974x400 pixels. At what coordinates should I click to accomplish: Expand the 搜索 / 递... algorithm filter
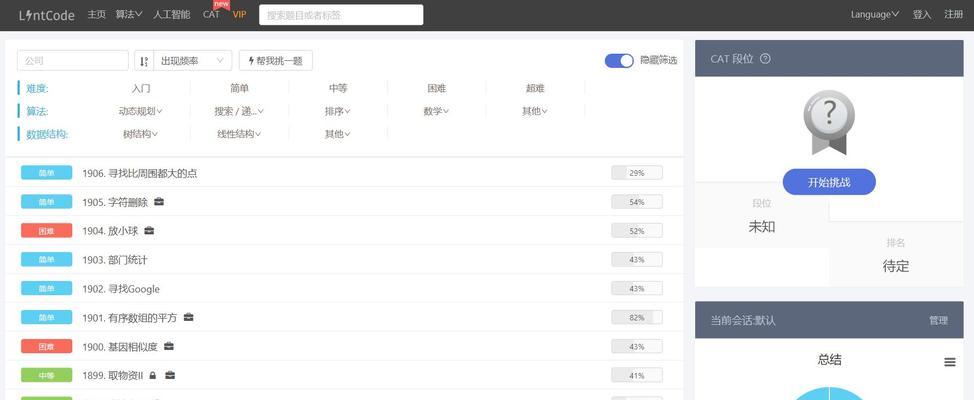point(239,111)
